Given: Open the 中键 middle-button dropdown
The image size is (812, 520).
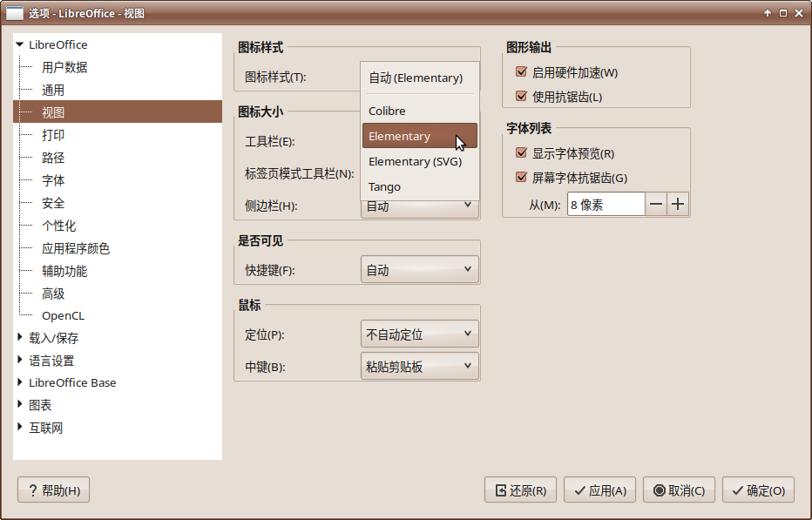Looking at the screenshot, I should click(x=419, y=366).
